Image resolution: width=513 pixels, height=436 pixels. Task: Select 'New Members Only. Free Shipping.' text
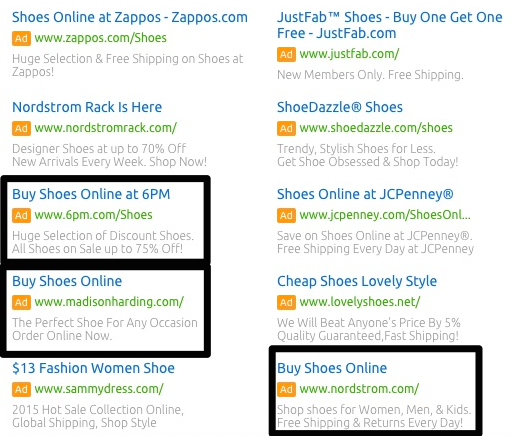(x=370, y=75)
